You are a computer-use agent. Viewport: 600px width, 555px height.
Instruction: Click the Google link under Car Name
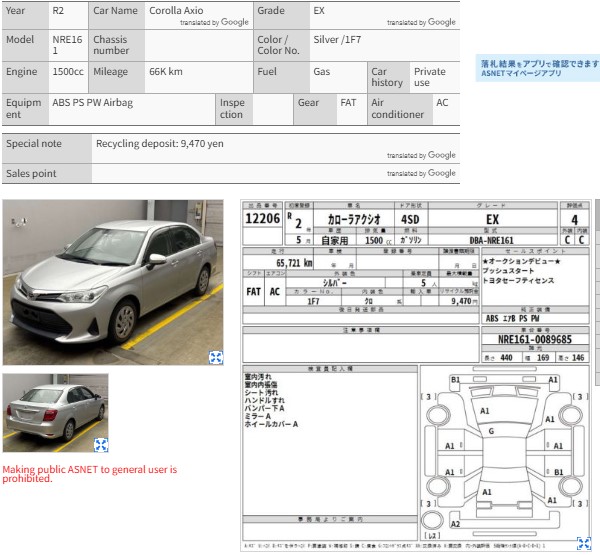point(235,22)
